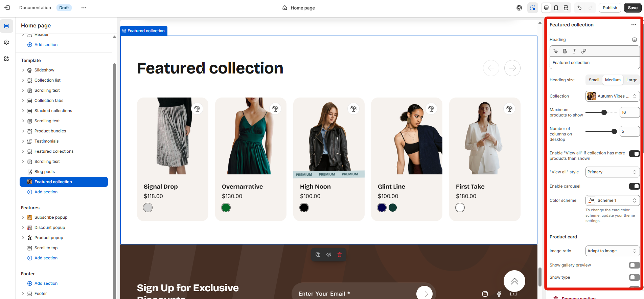Open the Home page selector in top bar
The image size is (644, 299).
coord(299,8)
